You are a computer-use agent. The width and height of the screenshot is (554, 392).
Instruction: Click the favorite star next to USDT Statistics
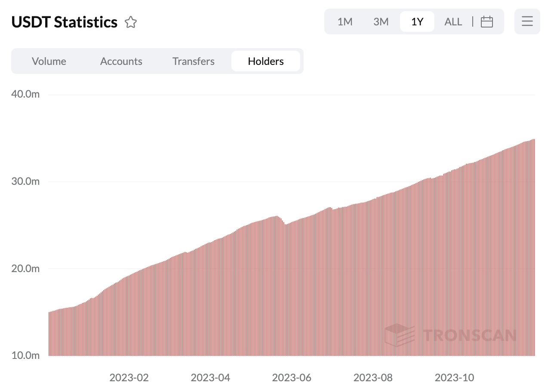(x=131, y=22)
